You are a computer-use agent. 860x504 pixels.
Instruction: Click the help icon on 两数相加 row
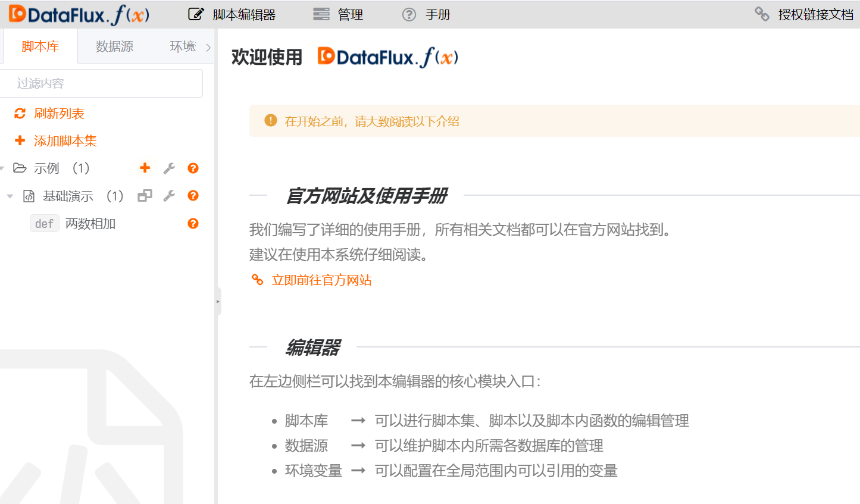193,224
